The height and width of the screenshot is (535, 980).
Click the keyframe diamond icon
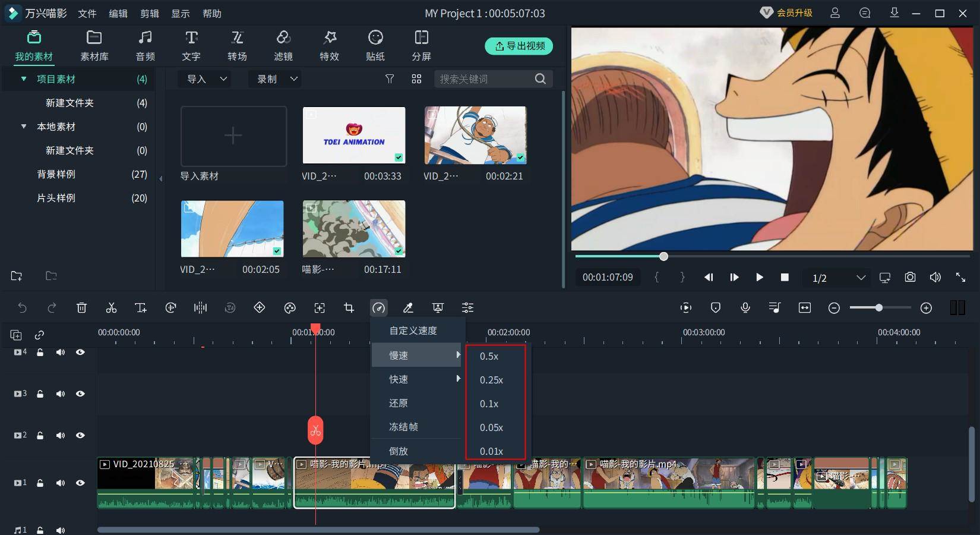pyautogui.click(x=260, y=307)
